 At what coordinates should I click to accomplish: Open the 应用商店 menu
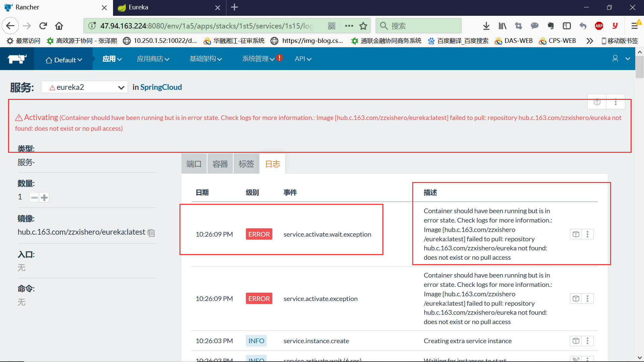coord(153,59)
